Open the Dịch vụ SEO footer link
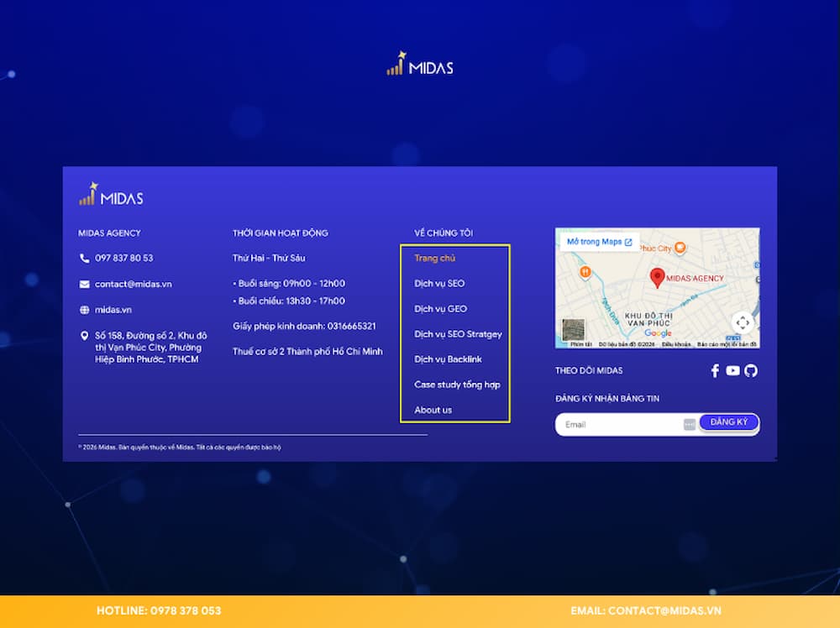The image size is (840, 628). click(439, 284)
